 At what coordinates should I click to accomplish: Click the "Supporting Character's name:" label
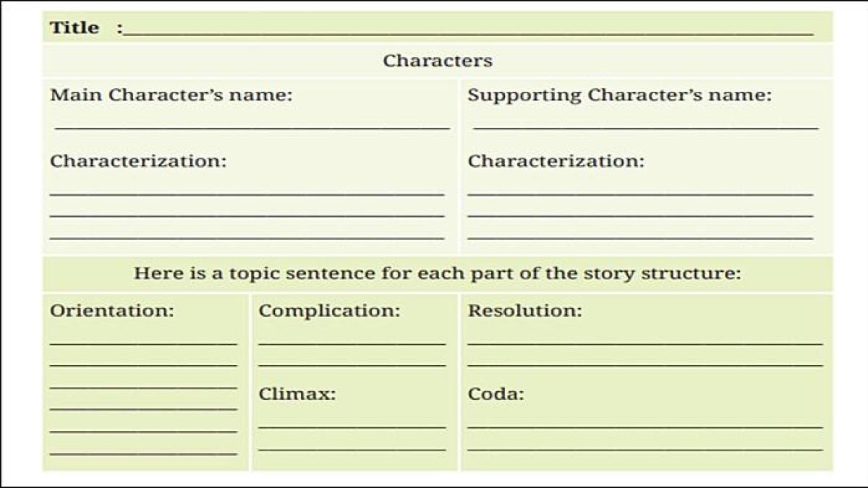[x=619, y=95]
